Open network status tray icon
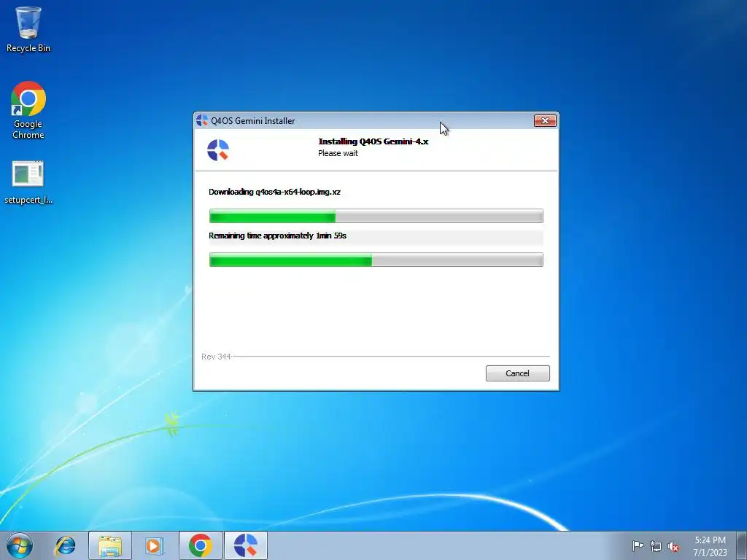Viewport: 747px width, 560px height. coord(656,546)
